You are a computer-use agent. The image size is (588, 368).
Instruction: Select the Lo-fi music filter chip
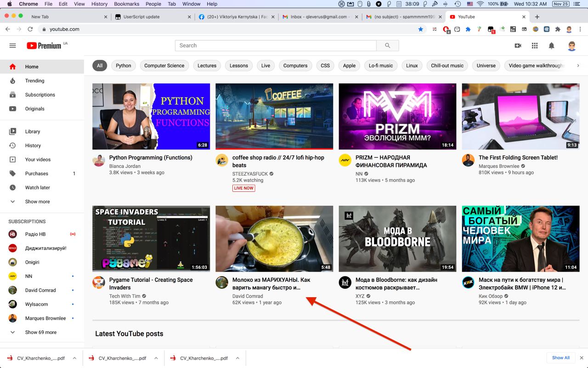[381, 65]
